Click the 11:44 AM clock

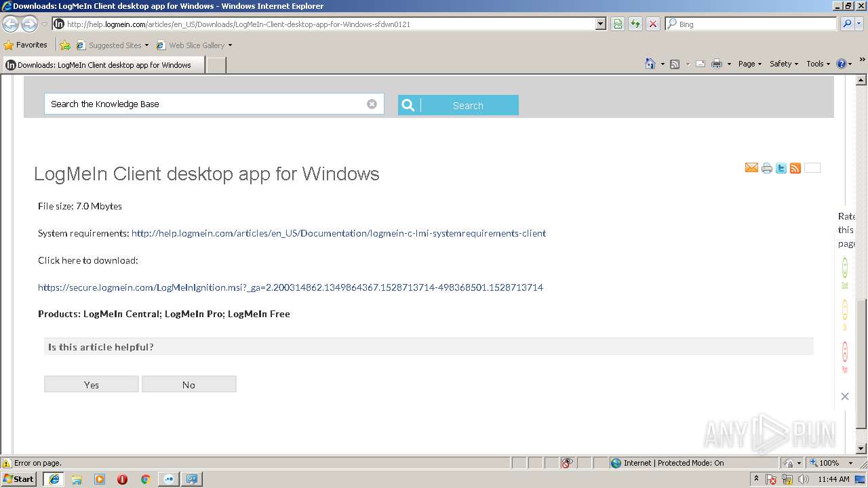(833, 479)
